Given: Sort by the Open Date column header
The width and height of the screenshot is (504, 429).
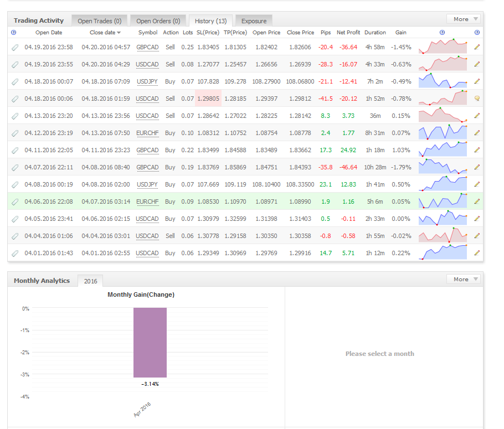Looking at the screenshot, I should (49, 33).
